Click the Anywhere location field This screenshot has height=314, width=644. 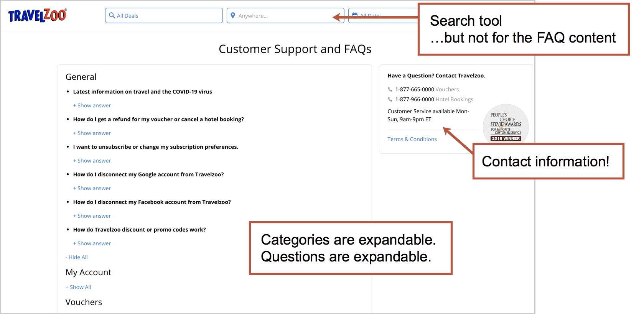(x=285, y=15)
